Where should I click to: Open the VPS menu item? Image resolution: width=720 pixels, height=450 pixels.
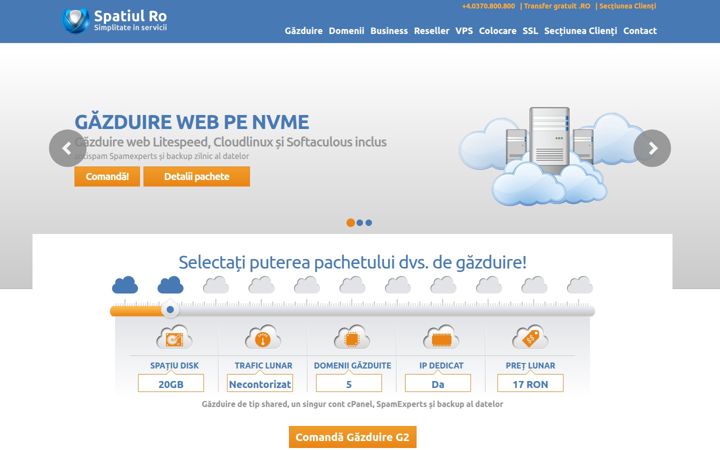coord(464,31)
